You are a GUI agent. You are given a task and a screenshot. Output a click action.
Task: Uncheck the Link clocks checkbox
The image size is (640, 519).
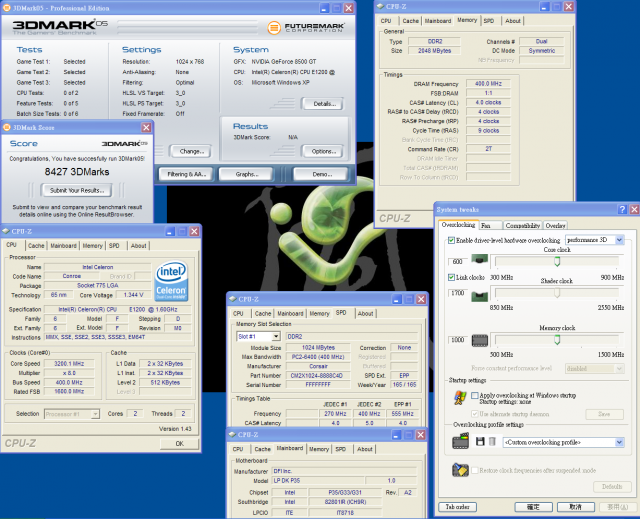click(451, 277)
